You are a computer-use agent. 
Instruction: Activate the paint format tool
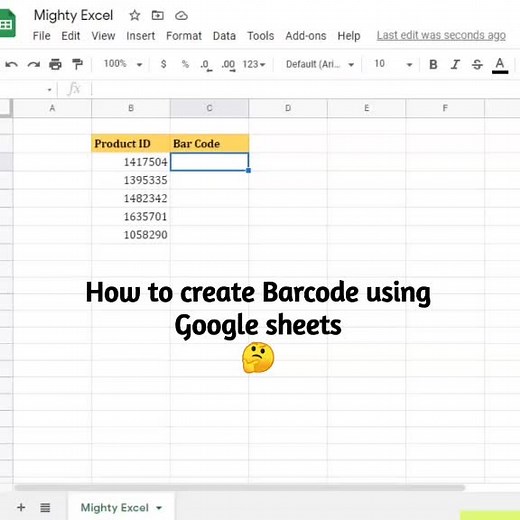[77, 64]
